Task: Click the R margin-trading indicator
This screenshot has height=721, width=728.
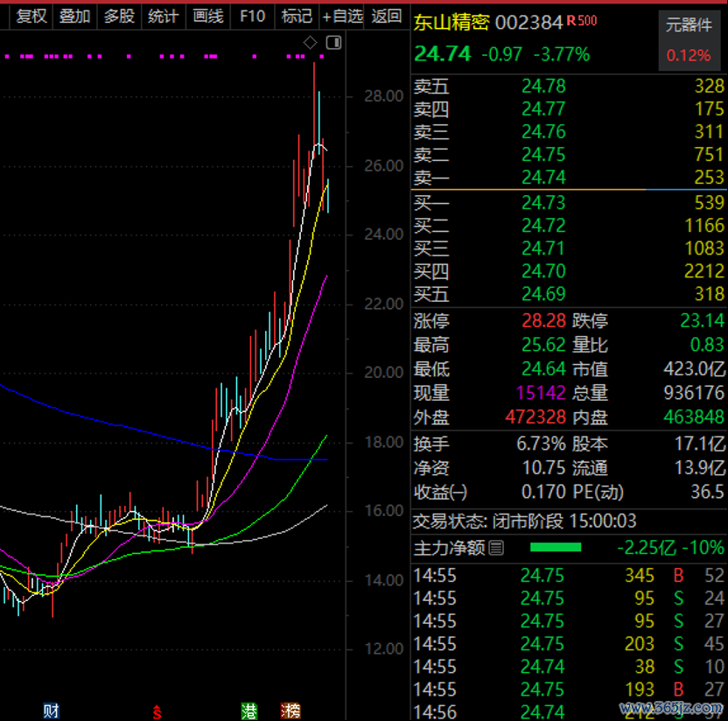Action: [x=571, y=21]
